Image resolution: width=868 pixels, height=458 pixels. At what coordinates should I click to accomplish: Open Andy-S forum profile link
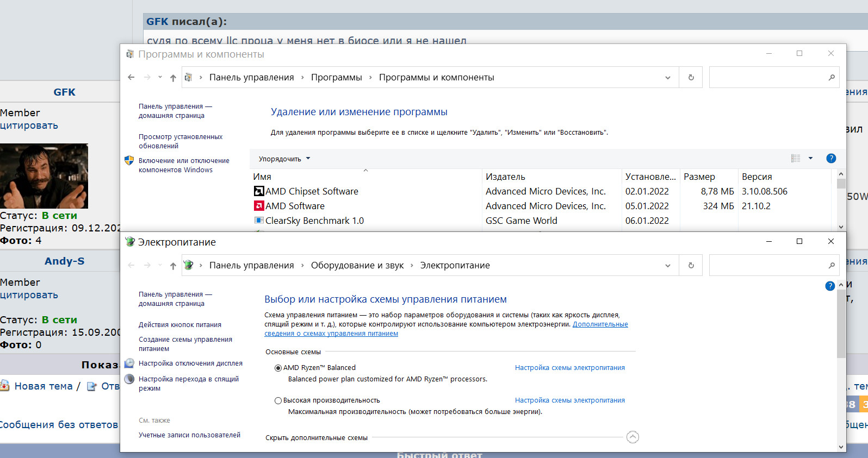click(65, 261)
